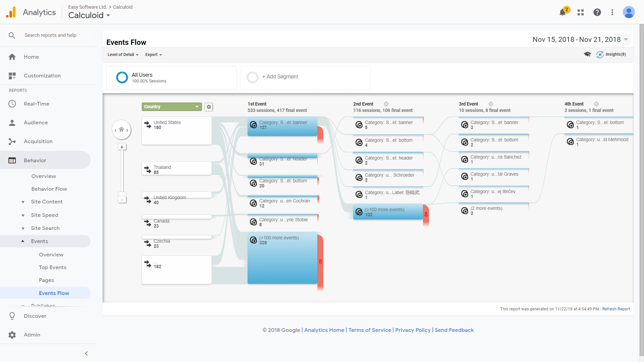Click the Top Events sidebar link

tap(53, 267)
